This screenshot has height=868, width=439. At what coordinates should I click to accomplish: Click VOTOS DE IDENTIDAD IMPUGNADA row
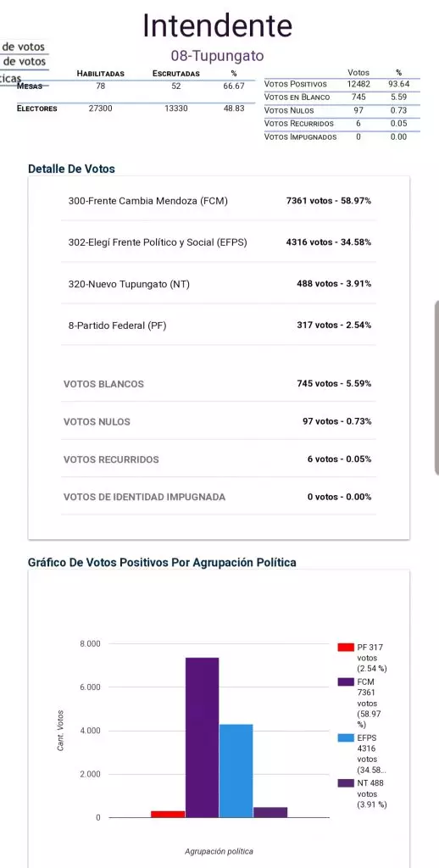219,497
